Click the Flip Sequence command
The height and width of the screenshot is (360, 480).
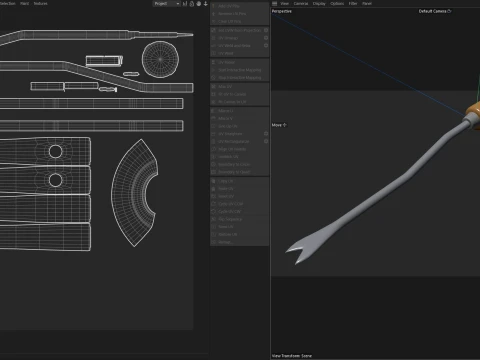(239, 219)
